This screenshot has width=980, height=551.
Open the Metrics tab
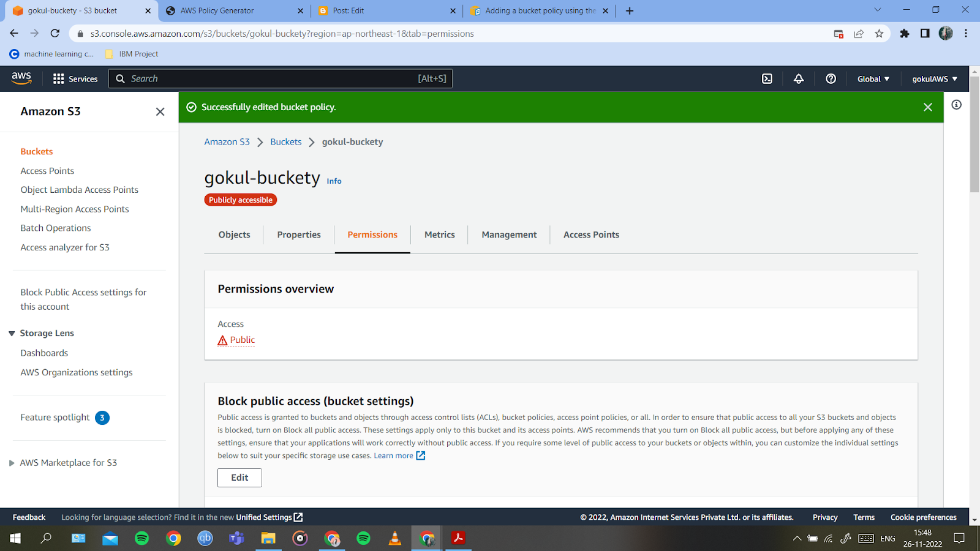click(x=440, y=234)
